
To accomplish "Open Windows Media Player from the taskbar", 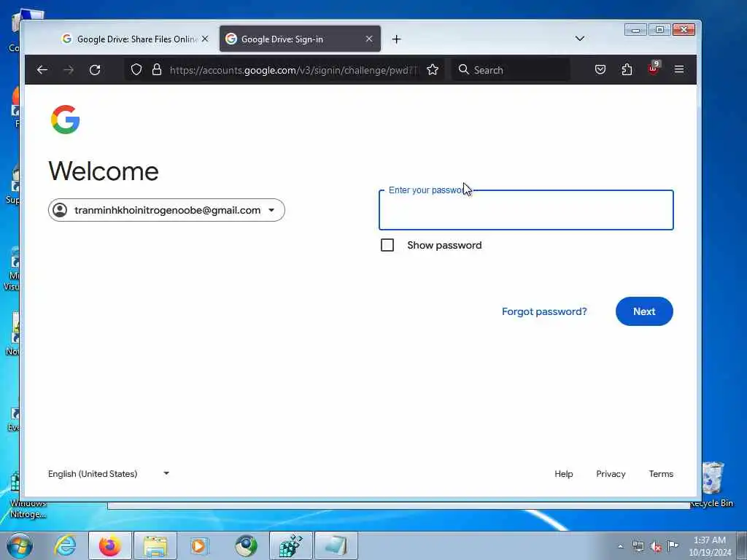I will tap(198, 545).
